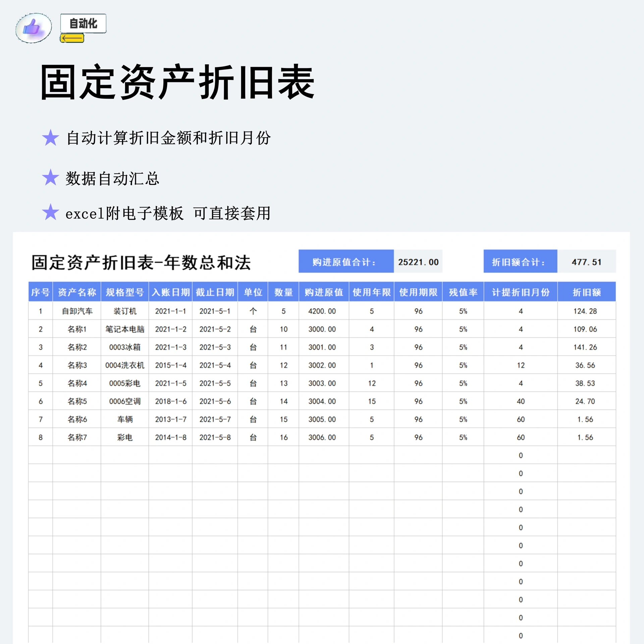Select the 自卸汽车 asset name cell
The height and width of the screenshot is (644, 644).
pyautogui.click(x=77, y=311)
